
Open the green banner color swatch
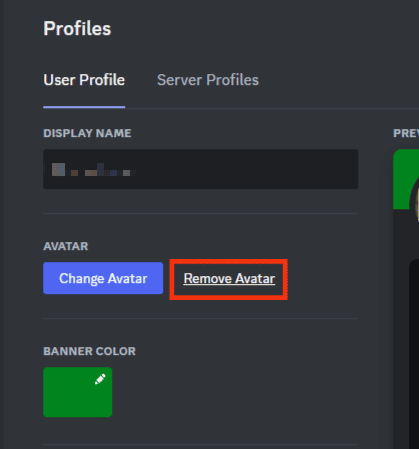[x=78, y=392]
